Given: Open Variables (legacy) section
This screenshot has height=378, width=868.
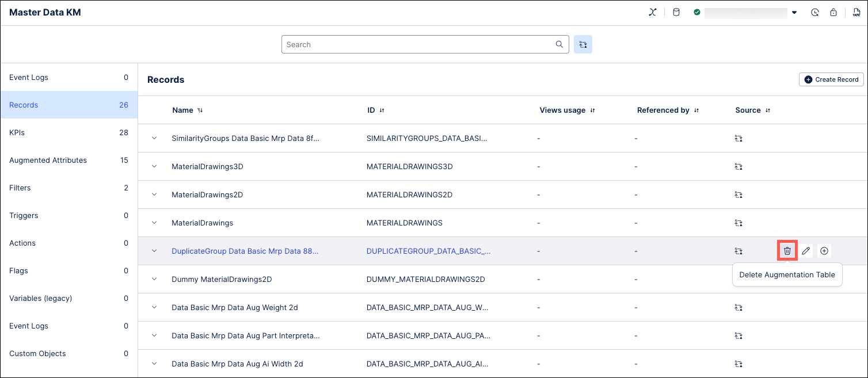Looking at the screenshot, I should tap(69, 298).
